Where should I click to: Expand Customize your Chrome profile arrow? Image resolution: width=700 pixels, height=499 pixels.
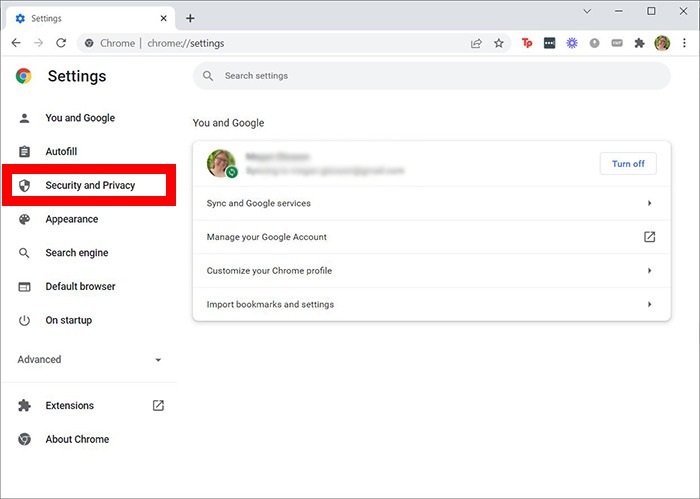tap(650, 270)
